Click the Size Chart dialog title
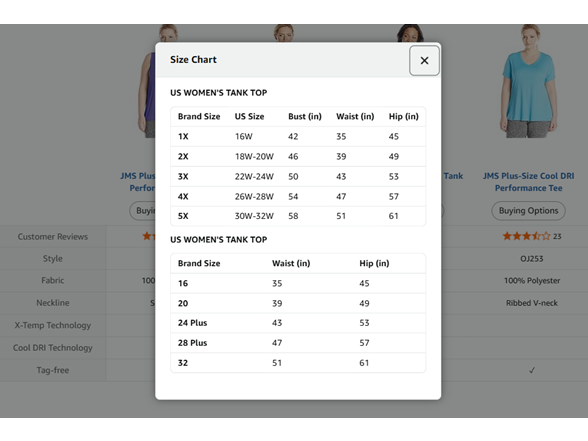The height and width of the screenshot is (441, 588). coord(194,60)
